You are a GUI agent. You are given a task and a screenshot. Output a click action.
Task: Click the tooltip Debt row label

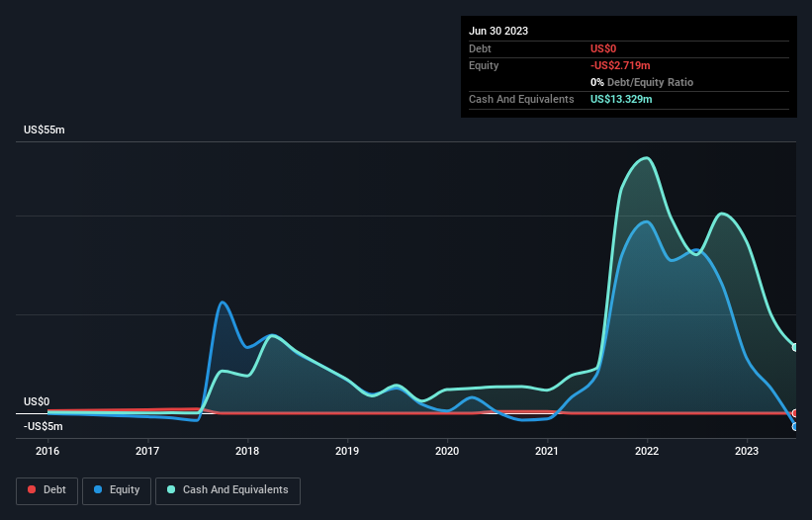click(x=480, y=48)
